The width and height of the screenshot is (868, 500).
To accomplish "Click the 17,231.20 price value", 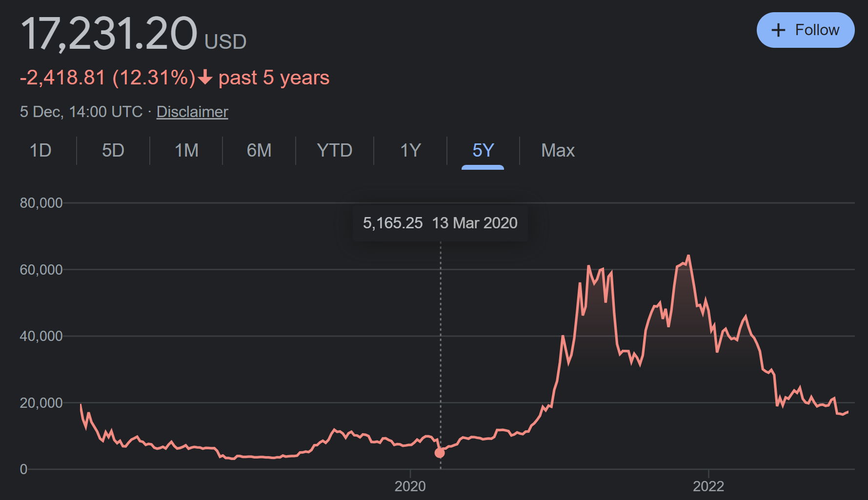I will (x=109, y=34).
